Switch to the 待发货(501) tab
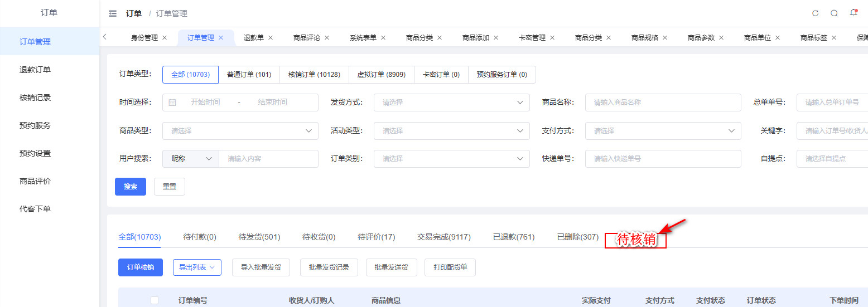The width and height of the screenshot is (868, 307). point(259,237)
